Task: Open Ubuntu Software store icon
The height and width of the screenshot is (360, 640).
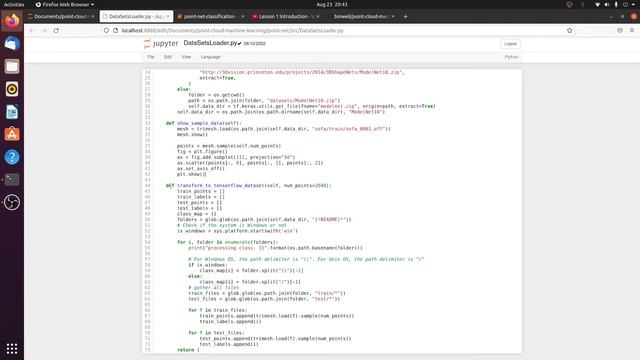Action: 12,134
